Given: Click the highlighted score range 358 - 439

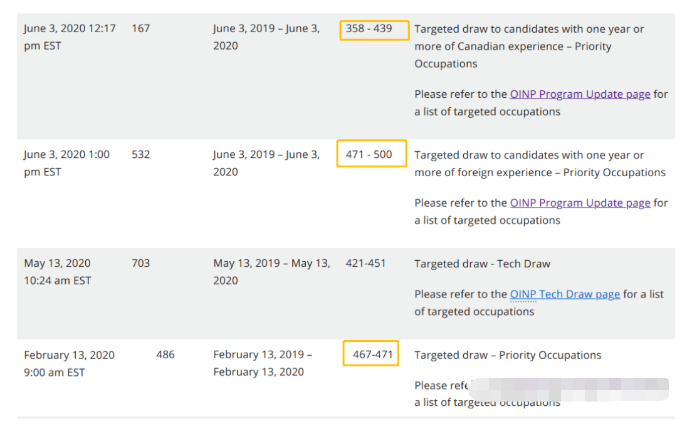Looking at the screenshot, I should tap(373, 29).
